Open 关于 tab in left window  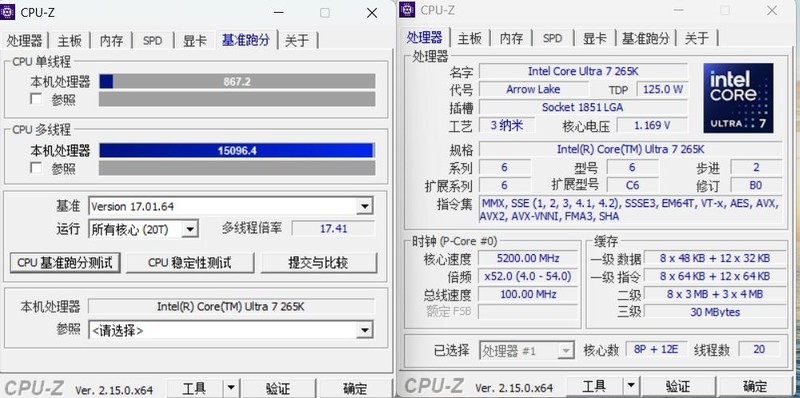(297, 41)
